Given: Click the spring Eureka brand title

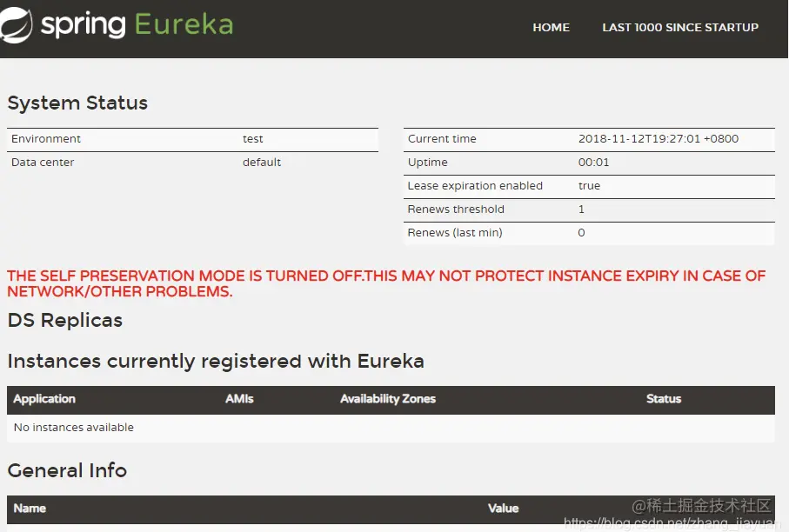Looking at the screenshot, I should pyautogui.click(x=137, y=24).
